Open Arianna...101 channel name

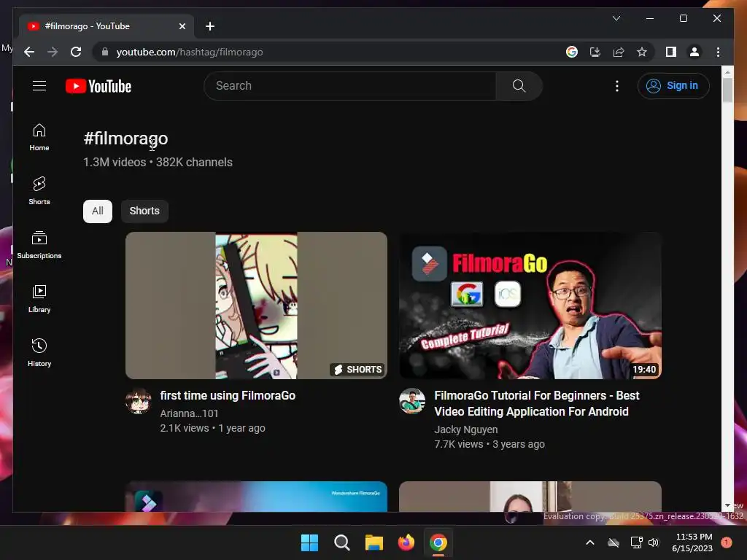point(189,413)
